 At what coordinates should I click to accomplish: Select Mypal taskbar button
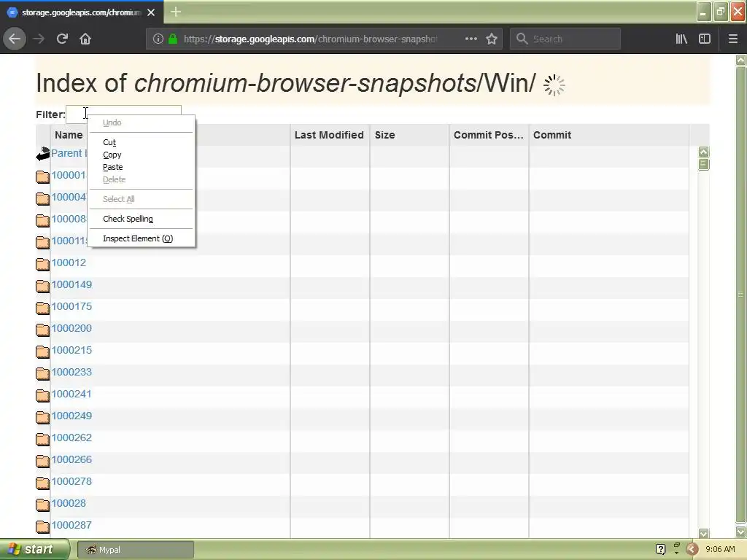[x=135, y=550]
